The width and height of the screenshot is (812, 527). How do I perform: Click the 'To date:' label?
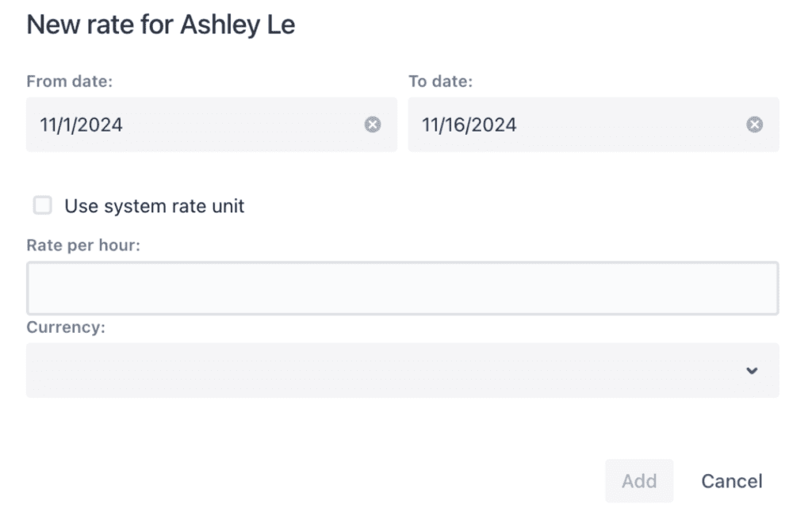pyautogui.click(x=440, y=82)
